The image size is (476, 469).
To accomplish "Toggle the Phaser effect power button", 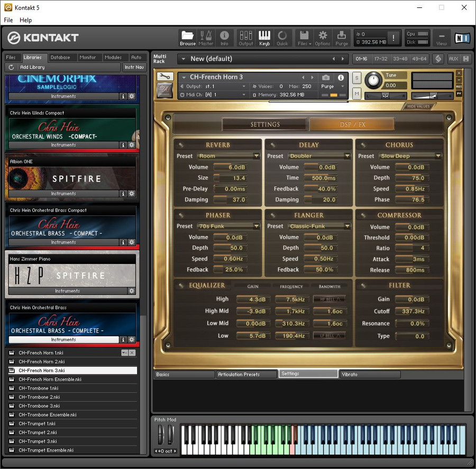I will [x=181, y=215].
